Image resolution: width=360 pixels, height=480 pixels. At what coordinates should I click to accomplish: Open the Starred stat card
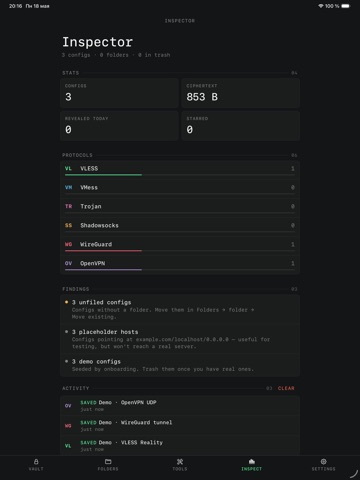tap(241, 126)
